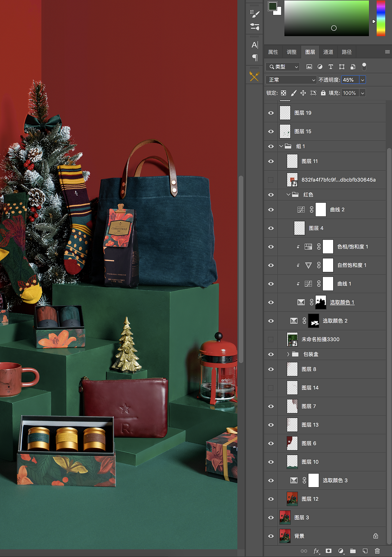Expand the 包装盒 group
This screenshot has height=557, width=392.
288,354
